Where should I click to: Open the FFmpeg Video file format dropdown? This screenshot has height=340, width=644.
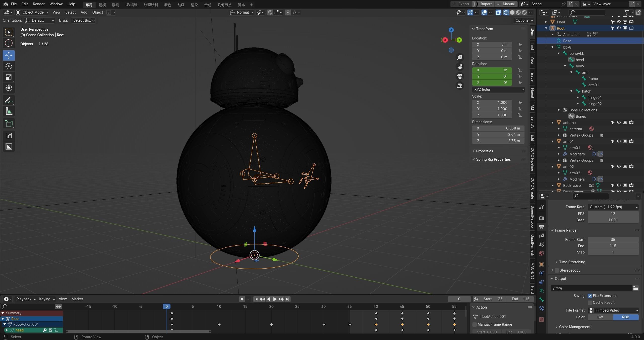pos(613,310)
